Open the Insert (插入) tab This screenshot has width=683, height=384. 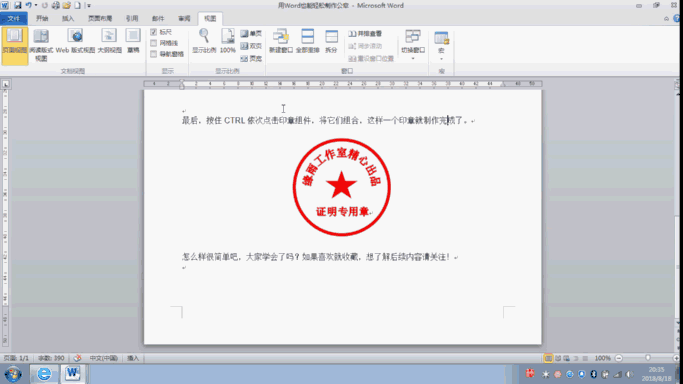click(x=68, y=18)
